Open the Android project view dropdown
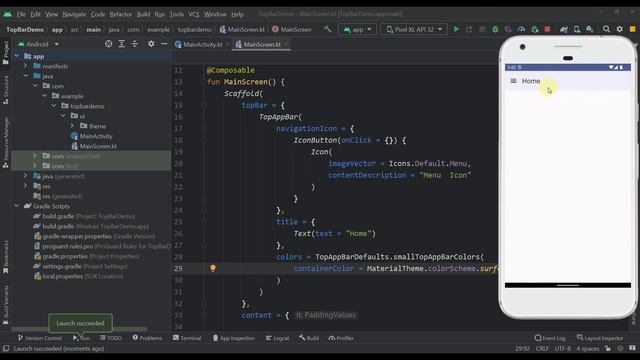The image size is (640, 360). 38,44
